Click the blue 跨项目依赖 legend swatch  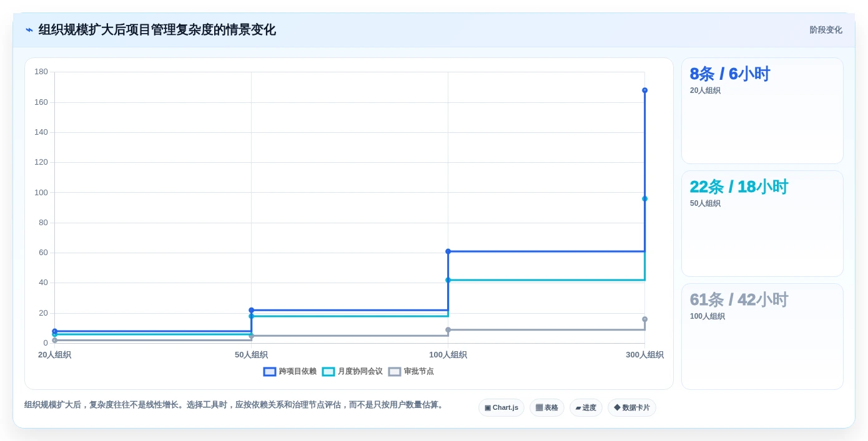point(270,372)
